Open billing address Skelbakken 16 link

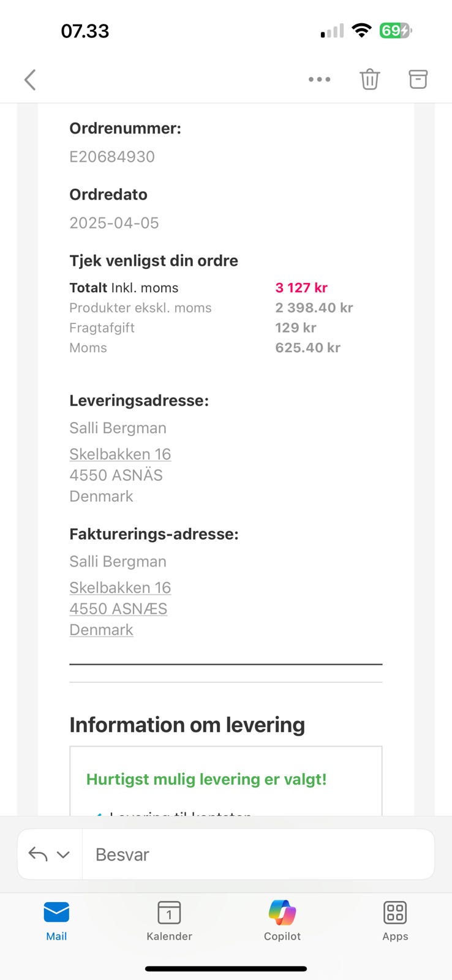pos(120,587)
